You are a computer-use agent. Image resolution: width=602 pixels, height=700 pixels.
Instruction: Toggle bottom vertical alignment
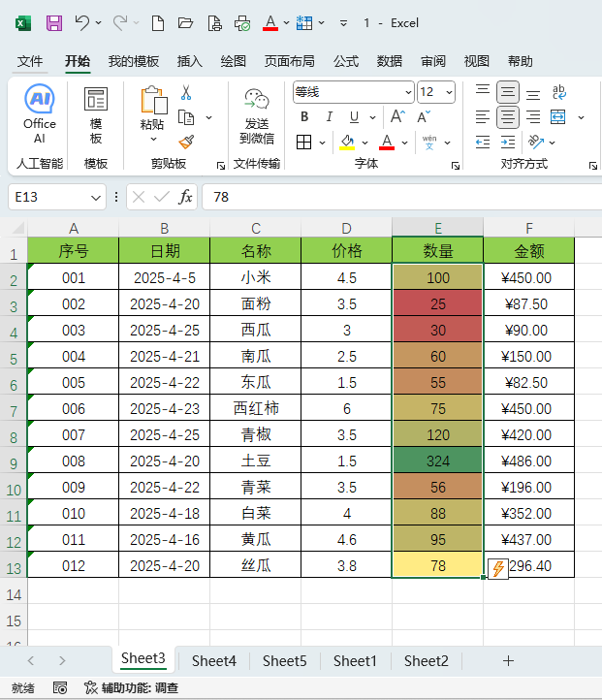pyautogui.click(x=533, y=93)
